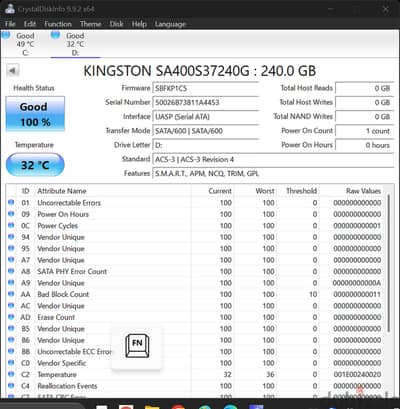This screenshot has width=400, height=409.
Task: Click the Raw Values column header
Action: 363,191
